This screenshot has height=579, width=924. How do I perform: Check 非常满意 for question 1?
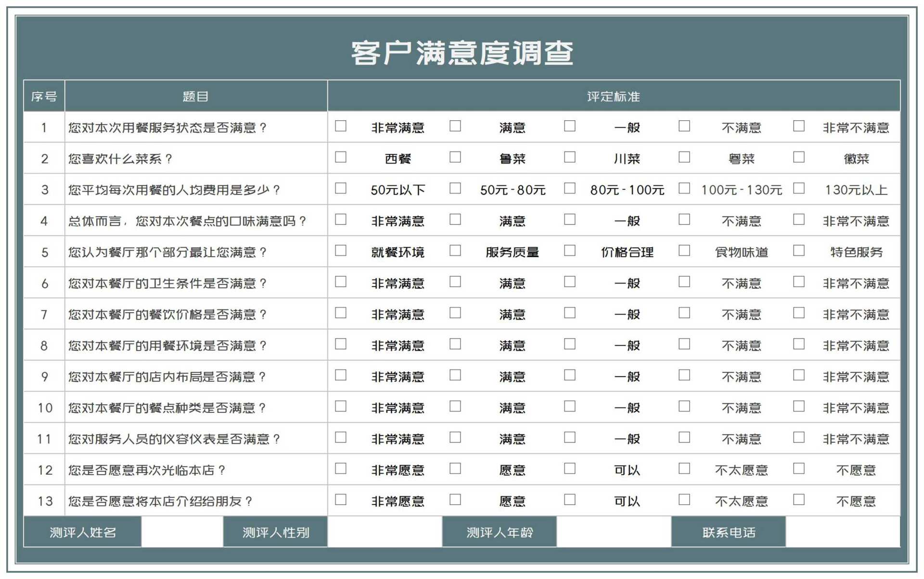tap(341, 126)
